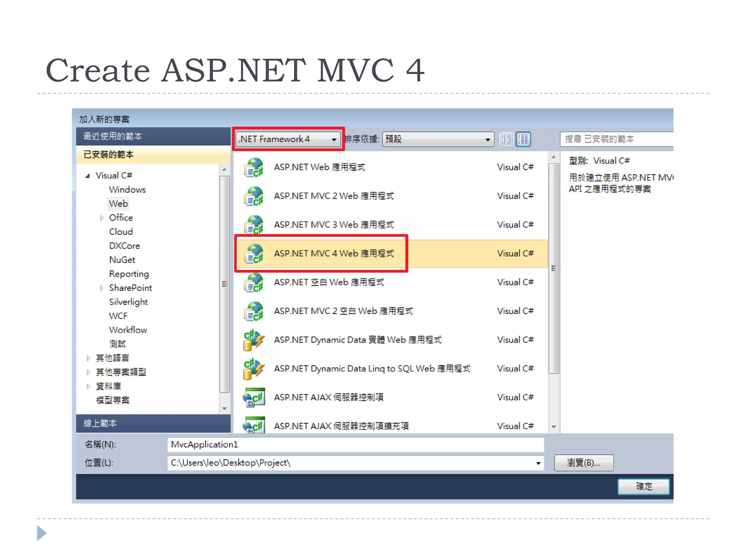Open the 最近使用的範本 section

[x=153, y=136]
